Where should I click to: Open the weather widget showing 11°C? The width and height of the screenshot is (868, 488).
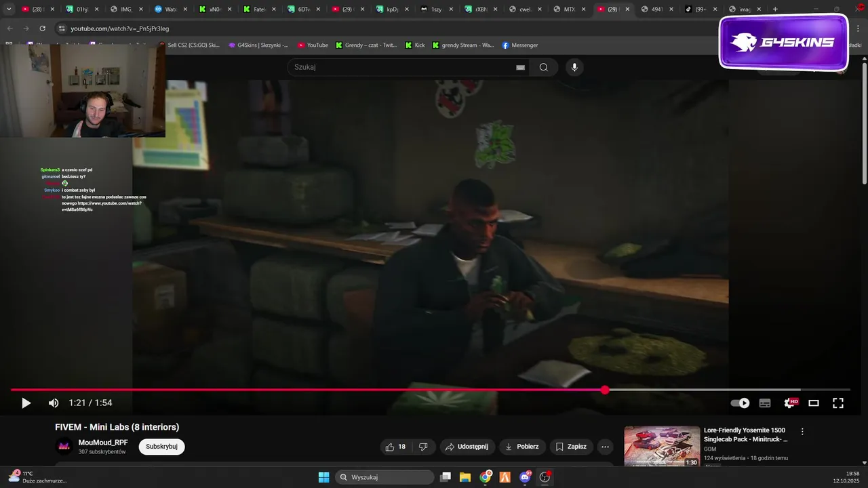pos(38,477)
